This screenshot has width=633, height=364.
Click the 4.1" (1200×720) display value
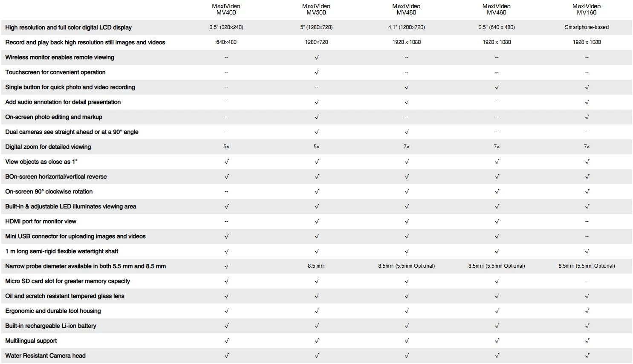point(406,27)
